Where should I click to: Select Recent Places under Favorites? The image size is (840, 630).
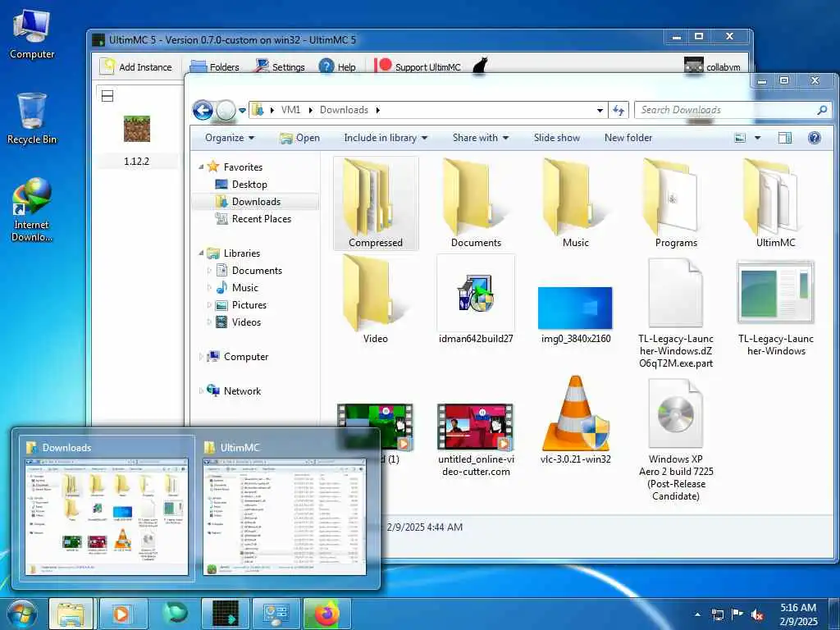262,218
